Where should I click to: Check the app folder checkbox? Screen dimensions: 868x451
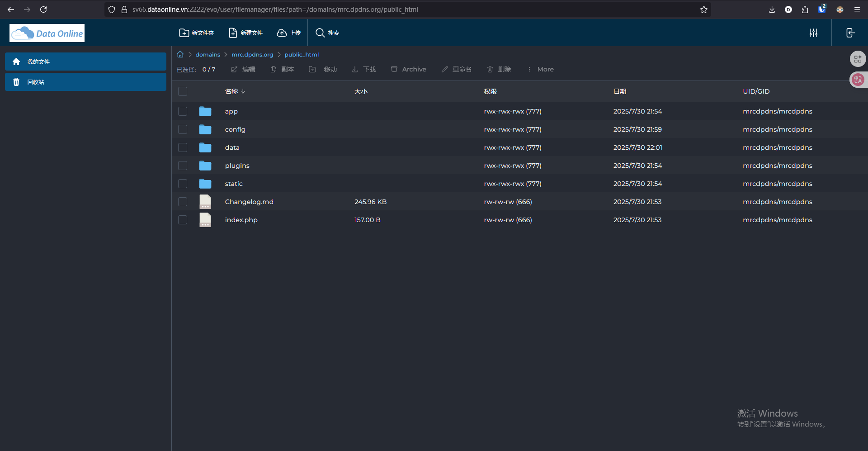pyautogui.click(x=183, y=111)
